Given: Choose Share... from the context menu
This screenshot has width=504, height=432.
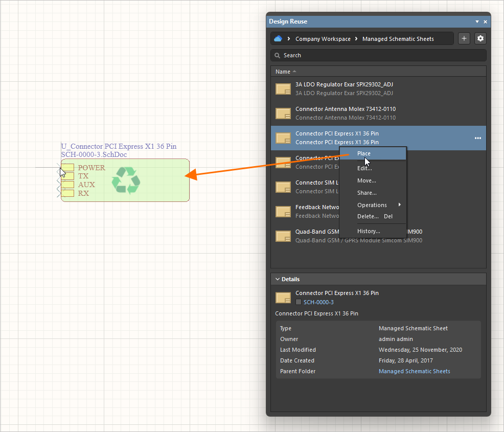Looking at the screenshot, I should pos(366,193).
